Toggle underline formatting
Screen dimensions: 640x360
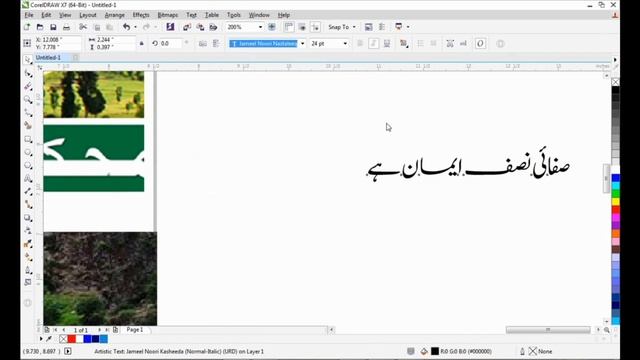coord(387,43)
